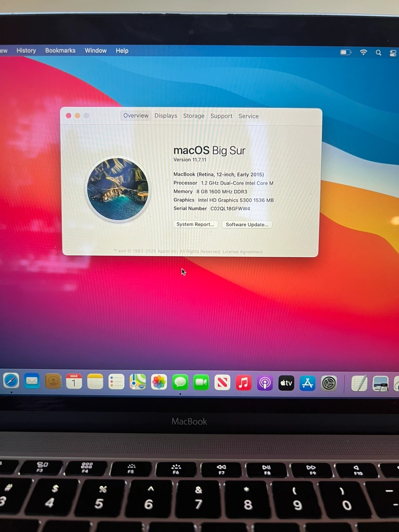Open the Photos app from Dock
This screenshot has height=532, width=399.
(159, 382)
